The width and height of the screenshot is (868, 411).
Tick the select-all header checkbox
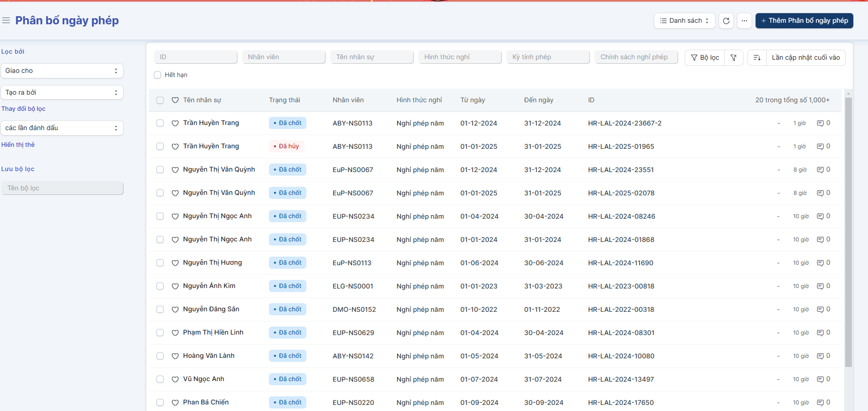(x=160, y=100)
